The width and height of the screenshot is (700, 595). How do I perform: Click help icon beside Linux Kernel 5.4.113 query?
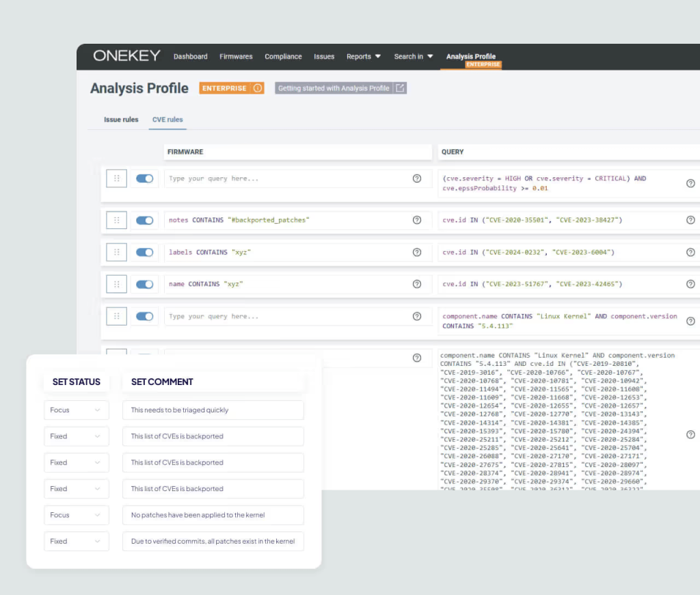(x=690, y=321)
